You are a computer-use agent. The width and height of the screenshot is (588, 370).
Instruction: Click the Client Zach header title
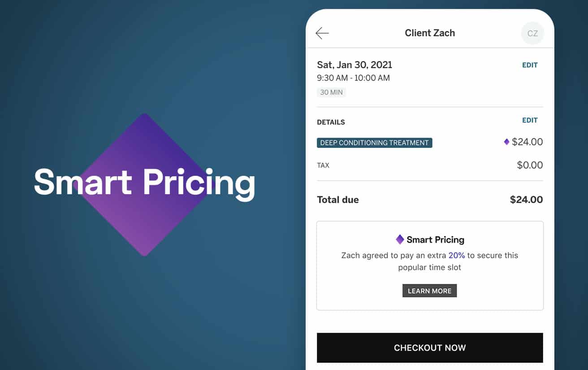(x=429, y=33)
